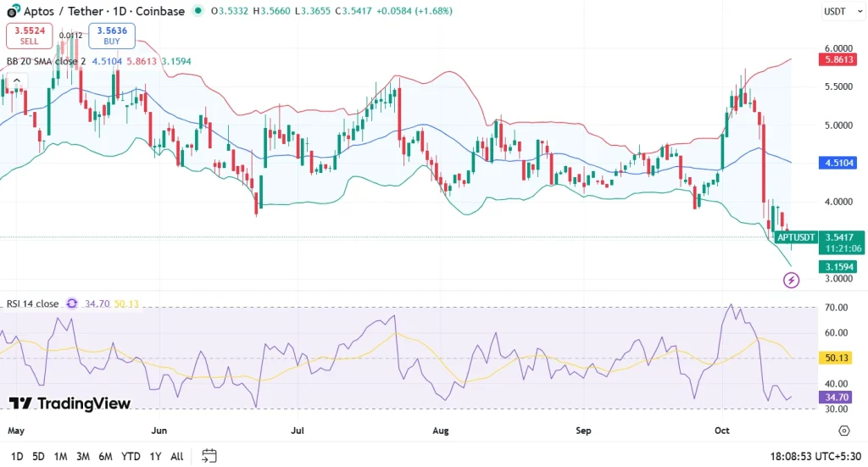Collapse the indicator legend chevron
The height and width of the screenshot is (467, 868).
16,82
